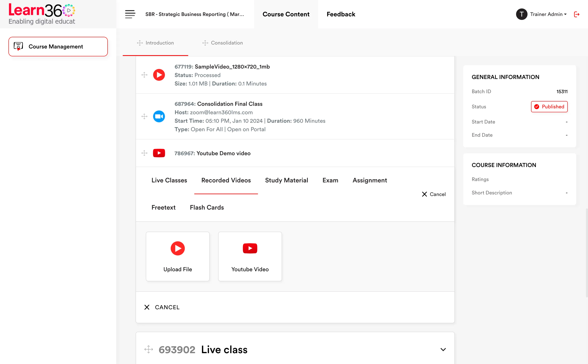
Task: Click the GENERAL INFORMATION heading
Action: pos(505,77)
